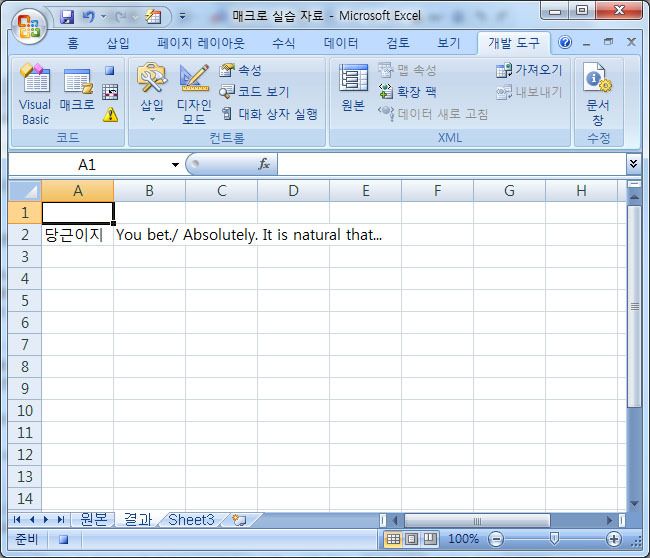Click horizontal scrollbar left arrow

[395, 520]
